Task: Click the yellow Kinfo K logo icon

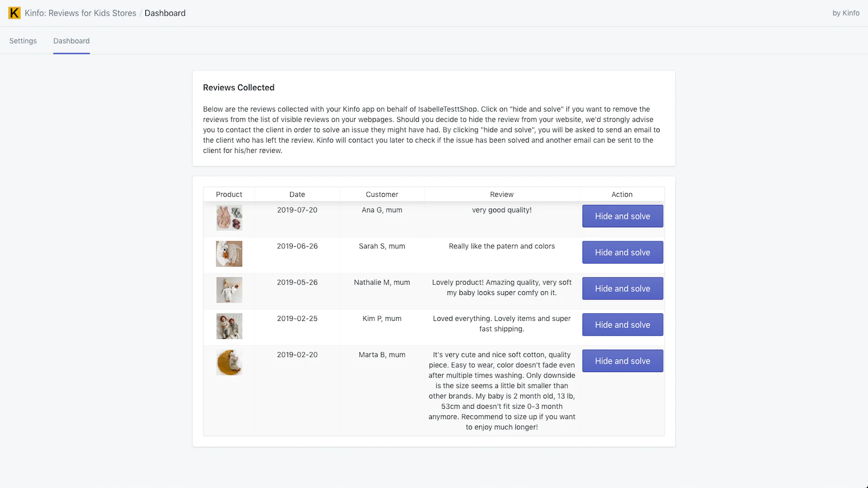Action: click(x=15, y=13)
